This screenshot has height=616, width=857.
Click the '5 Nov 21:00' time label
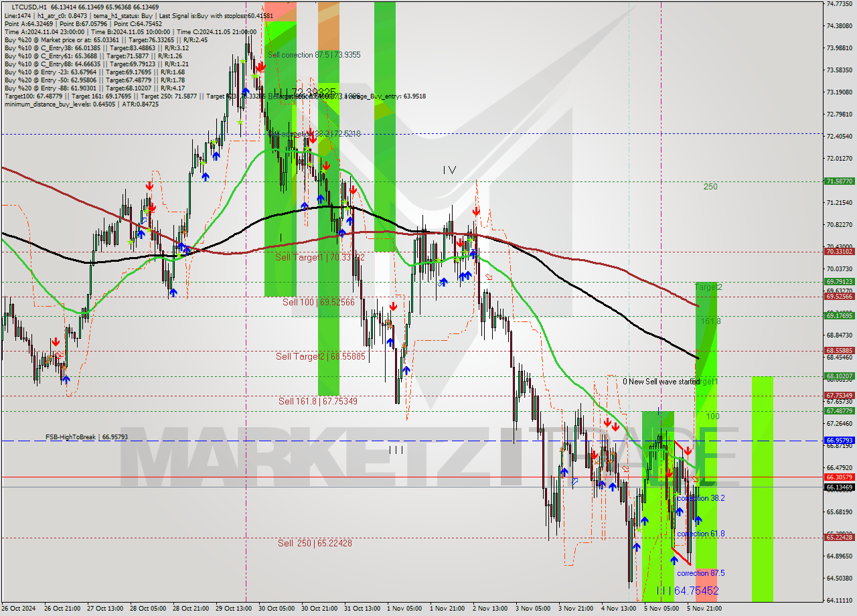tap(704, 609)
